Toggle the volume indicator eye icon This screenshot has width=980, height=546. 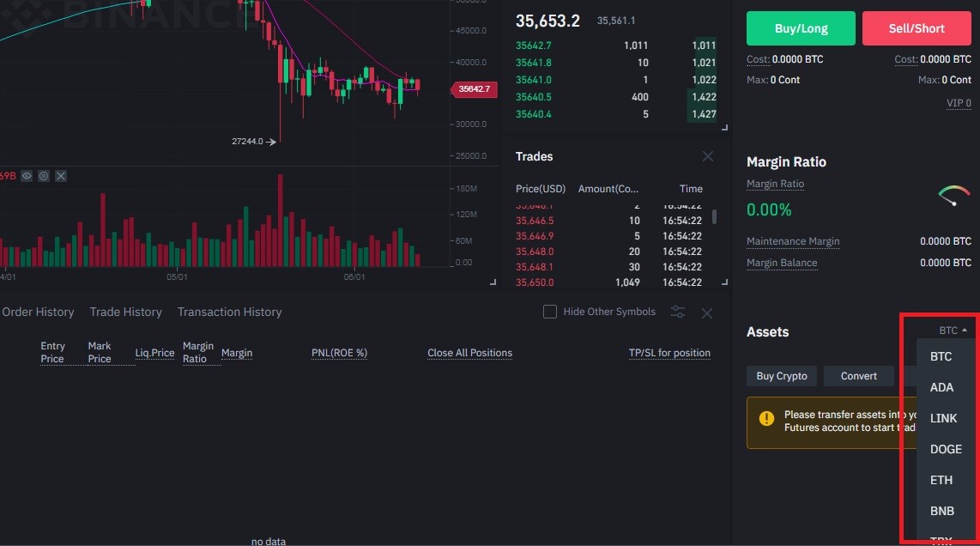pos(27,176)
